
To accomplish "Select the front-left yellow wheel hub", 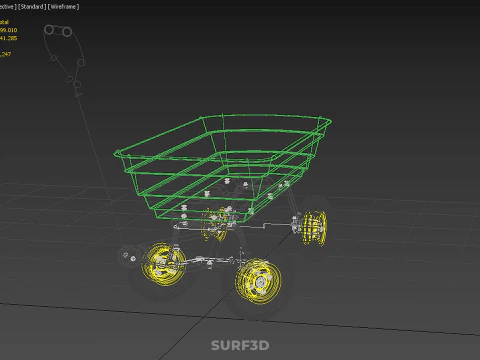I will pos(164,264).
